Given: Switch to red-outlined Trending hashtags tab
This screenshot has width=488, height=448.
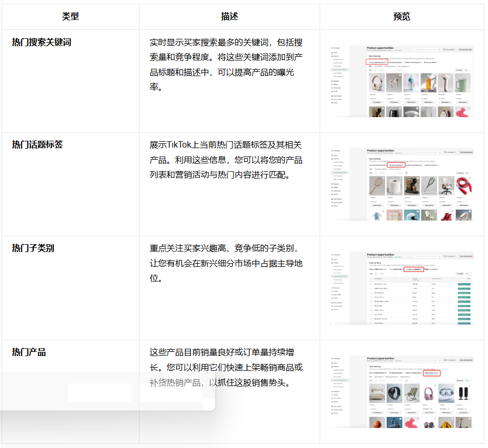Looking at the screenshot, I should click(x=397, y=165).
